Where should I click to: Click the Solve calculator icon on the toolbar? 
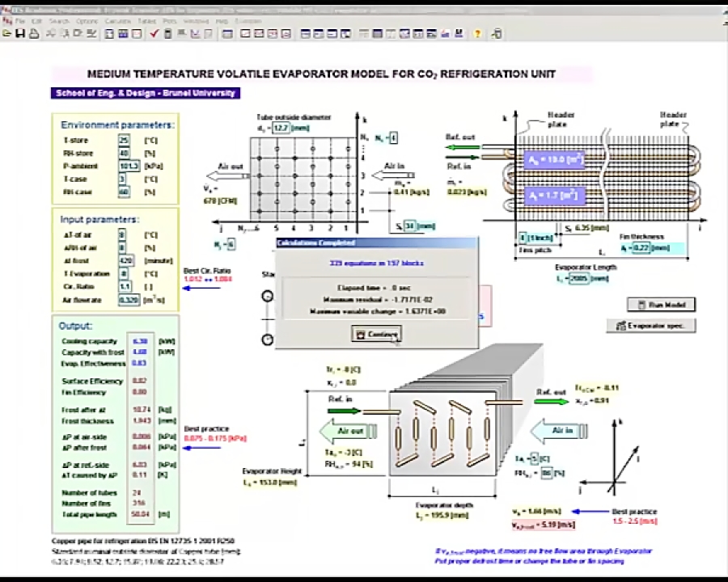[166, 33]
